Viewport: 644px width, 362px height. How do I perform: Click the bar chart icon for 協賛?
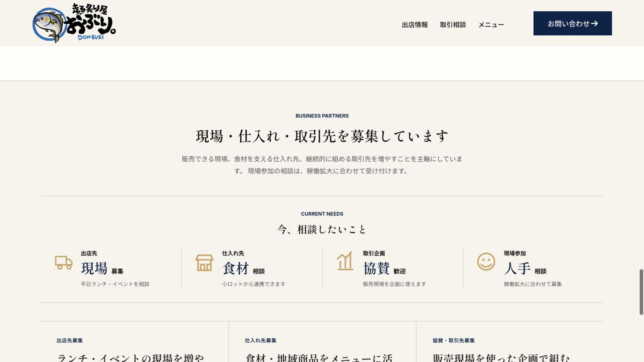click(345, 261)
